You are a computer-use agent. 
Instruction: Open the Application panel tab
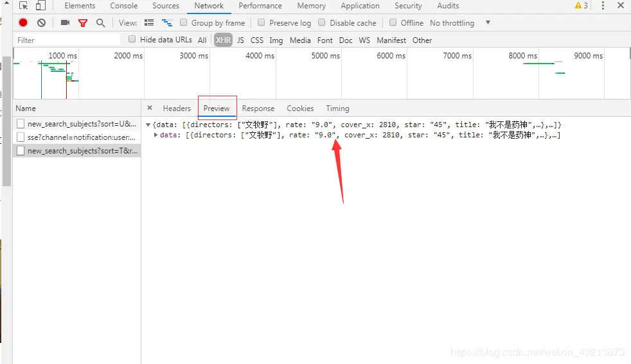tap(360, 6)
